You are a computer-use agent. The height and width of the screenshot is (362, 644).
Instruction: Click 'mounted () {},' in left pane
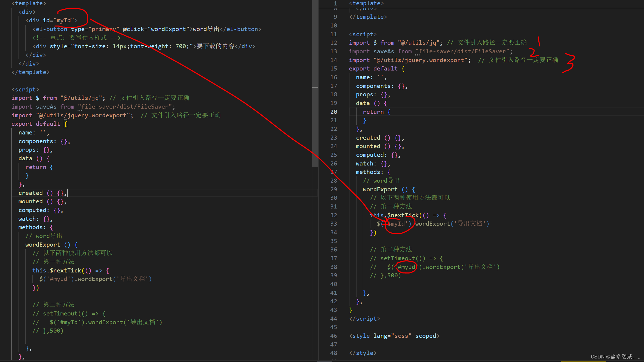tap(42, 201)
